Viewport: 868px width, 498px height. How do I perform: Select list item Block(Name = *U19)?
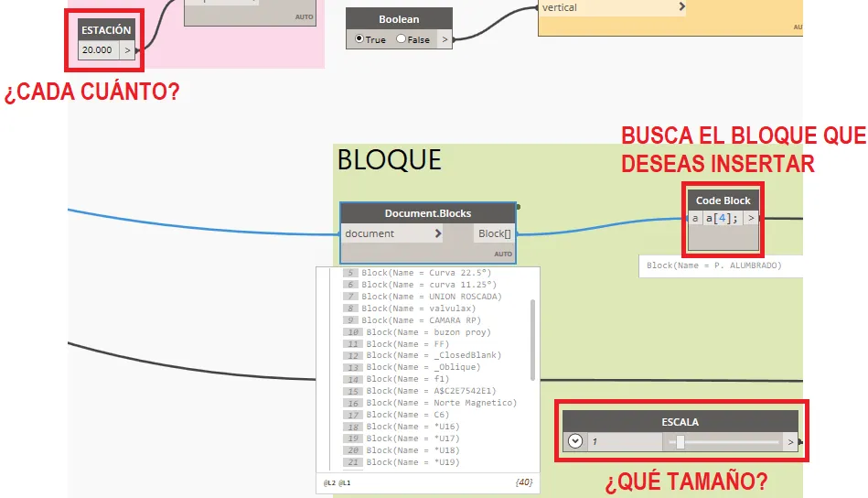[x=413, y=462]
